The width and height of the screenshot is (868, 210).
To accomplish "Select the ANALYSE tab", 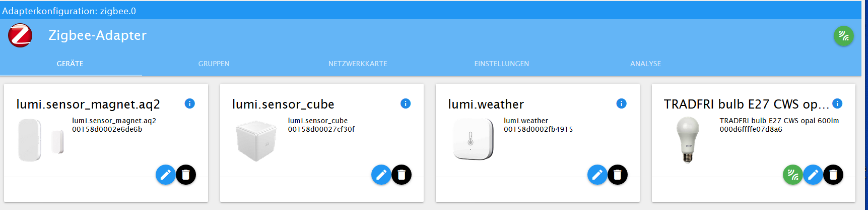I will click(x=645, y=64).
